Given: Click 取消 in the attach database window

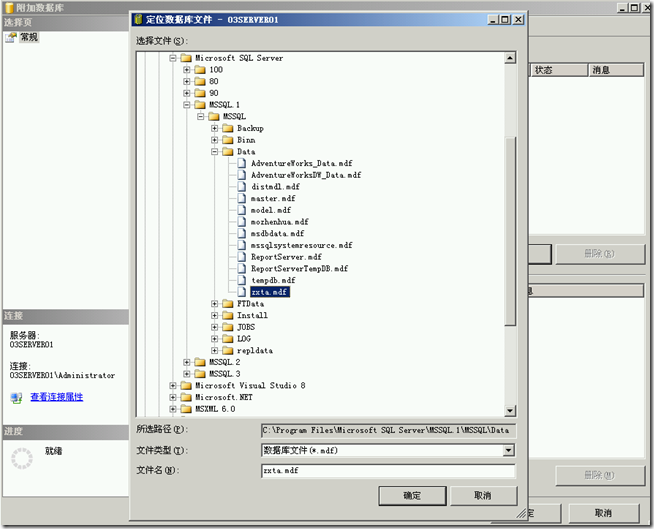Looking at the screenshot, I should [x=603, y=513].
